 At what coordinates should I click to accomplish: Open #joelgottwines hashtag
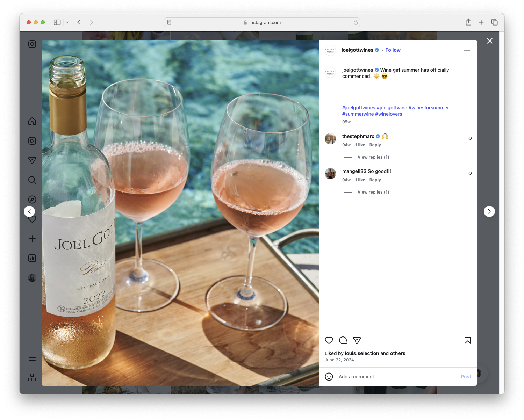[x=359, y=108]
